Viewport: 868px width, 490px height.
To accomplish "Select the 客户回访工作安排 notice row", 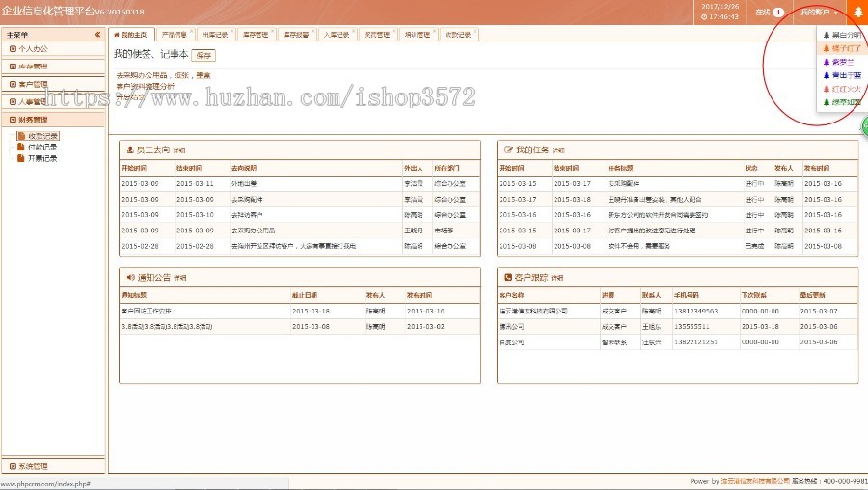I will pos(300,312).
